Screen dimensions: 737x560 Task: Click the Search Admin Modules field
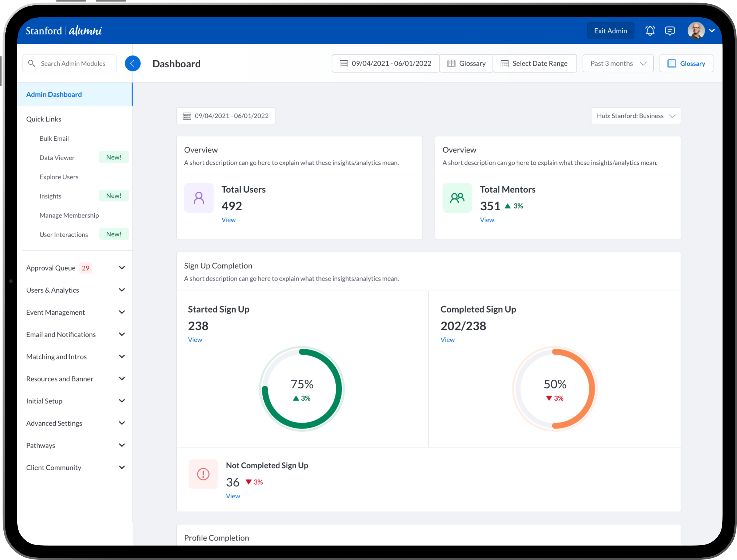point(73,63)
